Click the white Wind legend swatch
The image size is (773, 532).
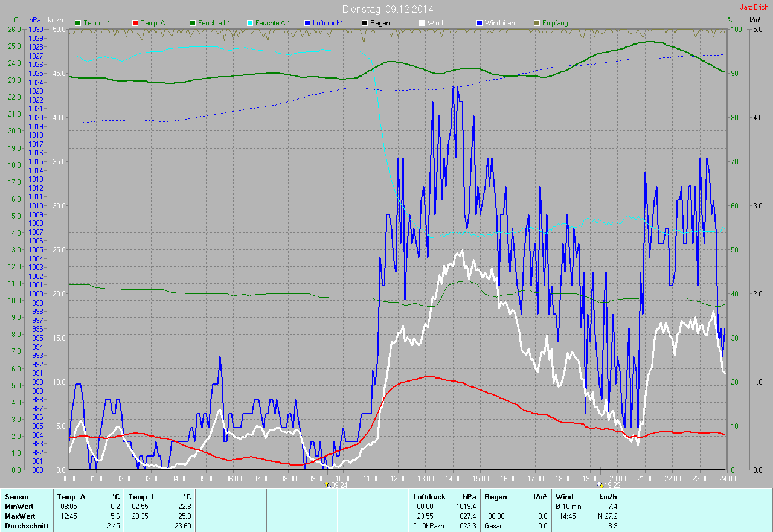pos(422,23)
